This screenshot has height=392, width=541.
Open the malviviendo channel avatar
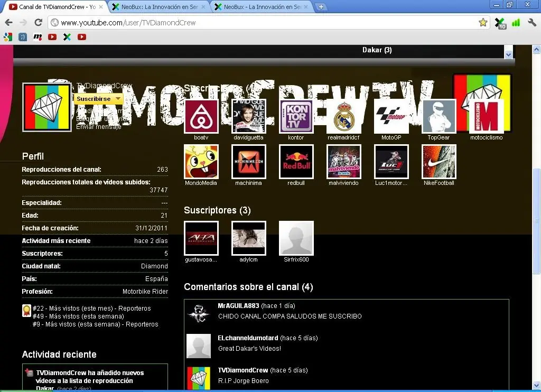click(343, 162)
